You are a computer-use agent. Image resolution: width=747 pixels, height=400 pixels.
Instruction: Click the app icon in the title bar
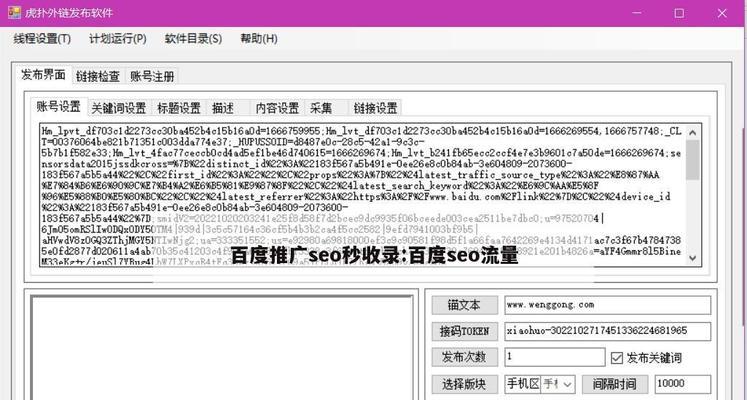click(14, 12)
